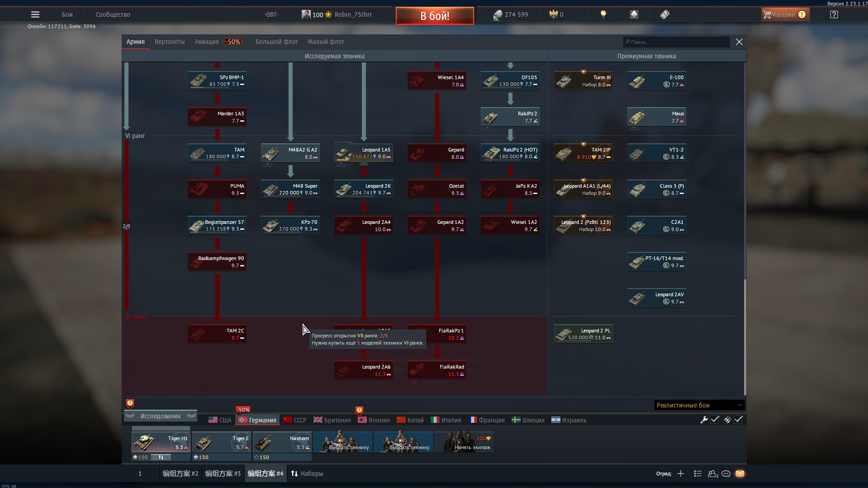Toggle the auto-repair checkbox beside wrench
This screenshot has height=488, width=868.
tap(715, 420)
